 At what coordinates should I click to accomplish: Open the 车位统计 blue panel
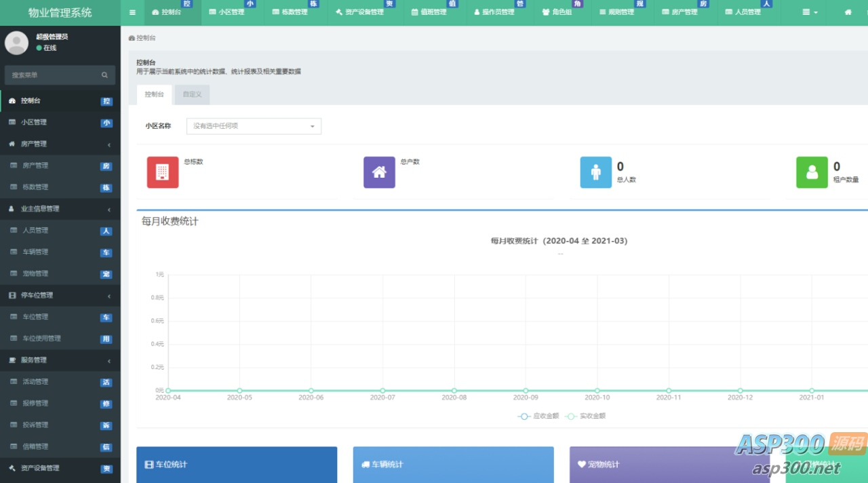coord(236,465)
